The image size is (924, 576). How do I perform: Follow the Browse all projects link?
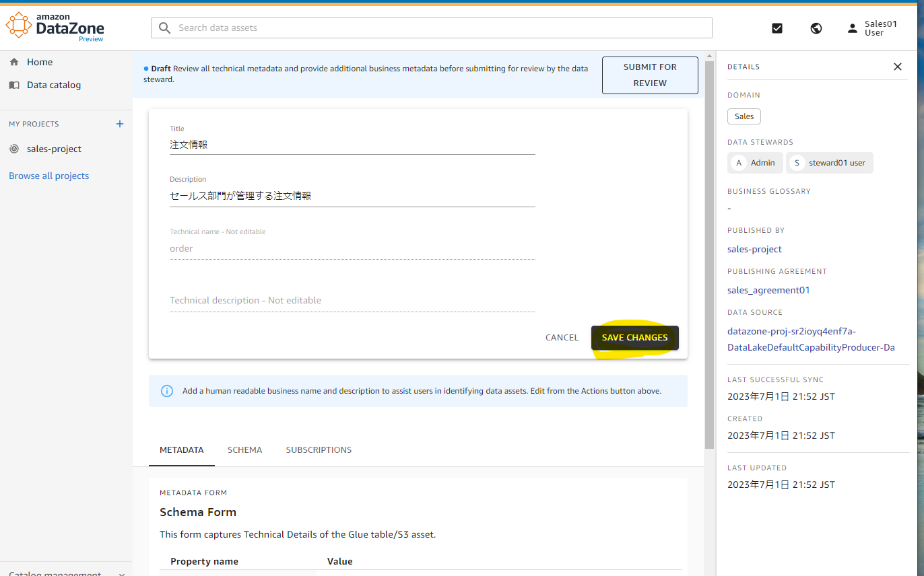pyautogui.click(x=48, y=176)
